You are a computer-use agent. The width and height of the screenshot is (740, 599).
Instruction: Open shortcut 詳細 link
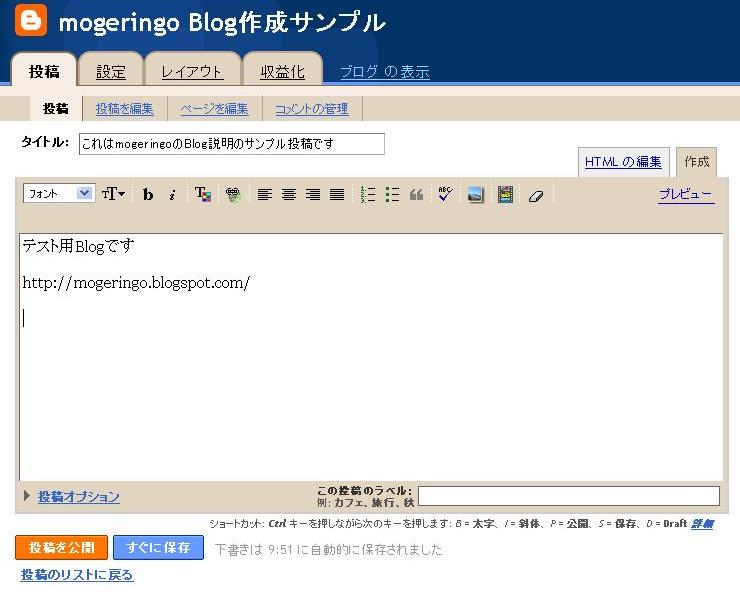[x=702, y=523]
